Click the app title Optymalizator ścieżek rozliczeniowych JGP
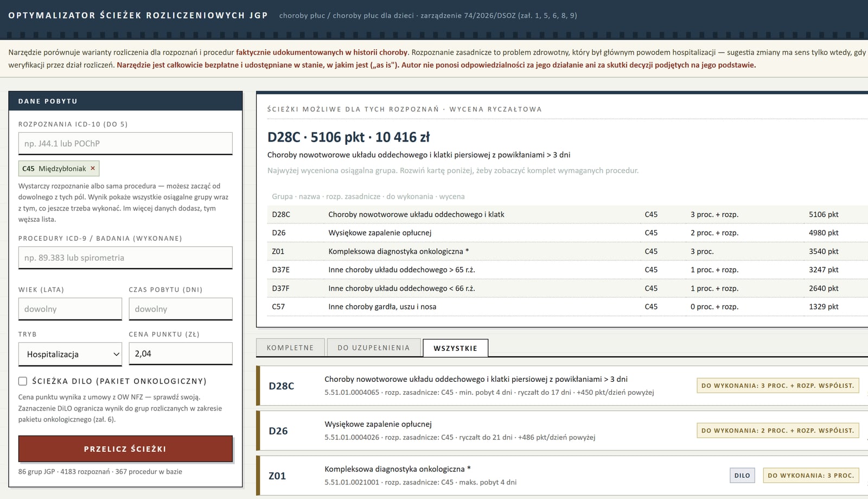 point(138,15)
